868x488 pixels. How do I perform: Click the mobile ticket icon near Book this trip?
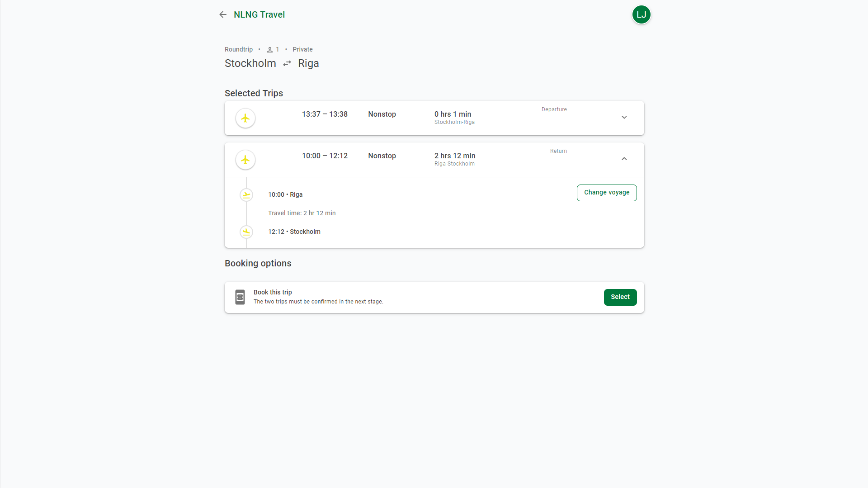(240, 297)
